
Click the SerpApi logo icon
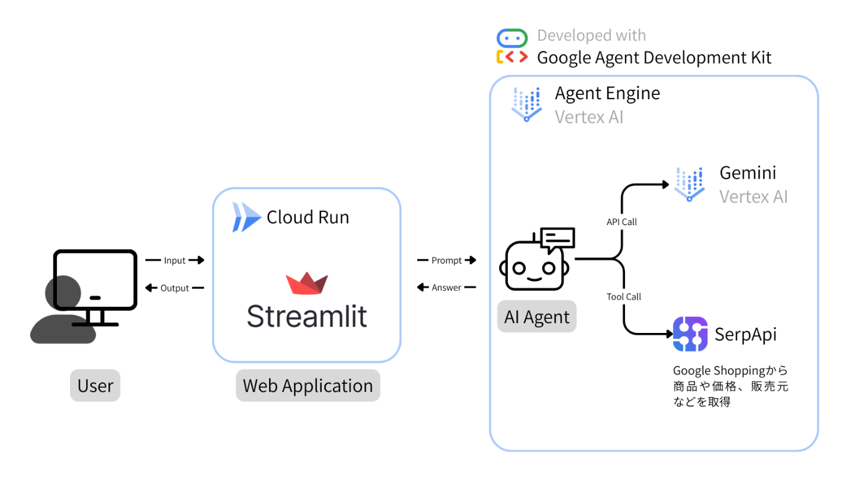click(x=690, y=334)
